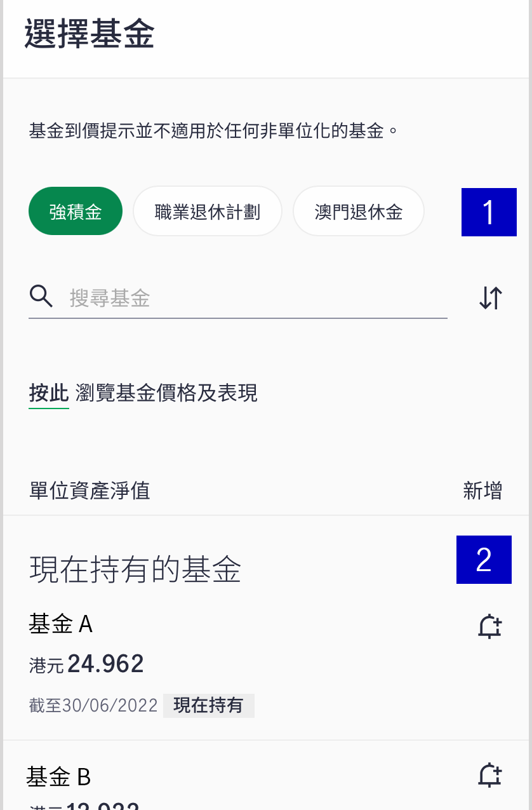
Task: Follow the 按此 link
Action: coord(49,394)
